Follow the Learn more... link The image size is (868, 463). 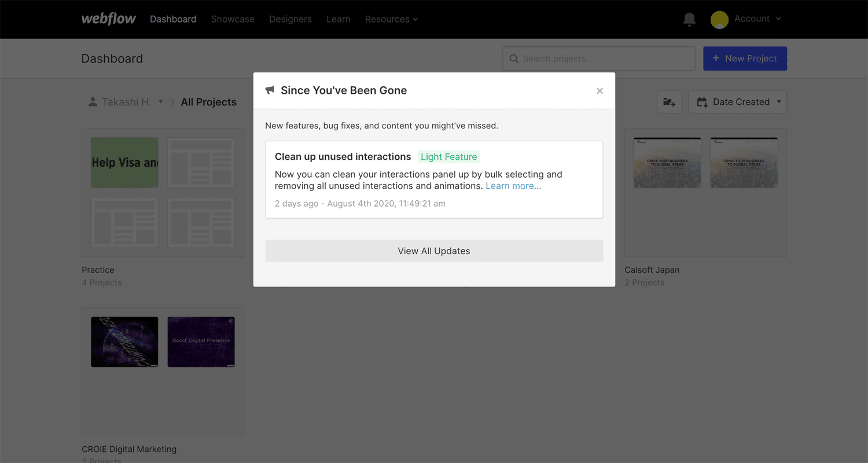[513, 186]
